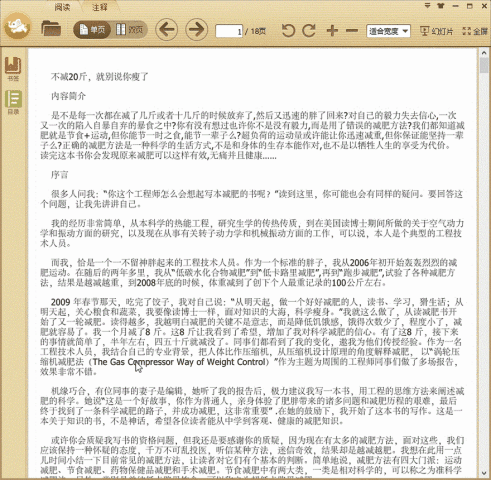Open the window options menu arrow in the title bar
This screenshot has height=480, width=491.
click(x=427, y=6)
